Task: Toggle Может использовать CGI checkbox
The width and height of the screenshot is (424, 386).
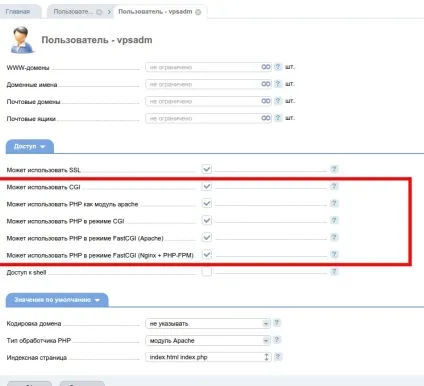Action: click(207, 186)
